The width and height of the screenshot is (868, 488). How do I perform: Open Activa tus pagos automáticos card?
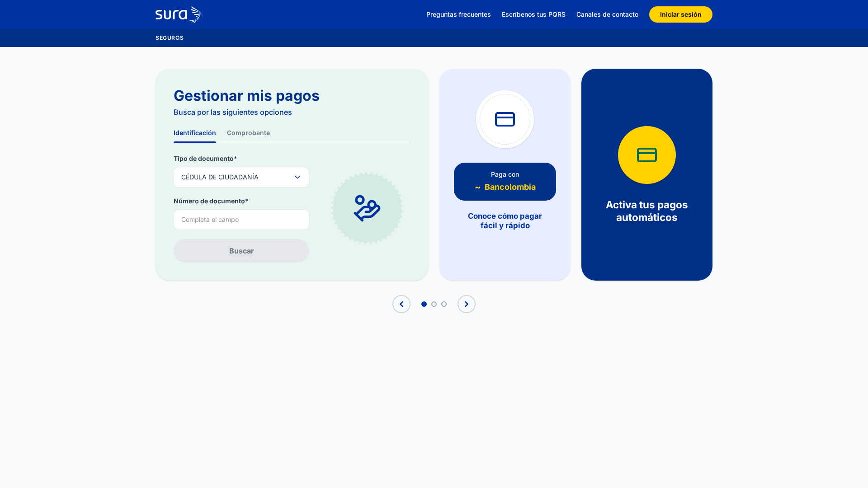point(647,175)
